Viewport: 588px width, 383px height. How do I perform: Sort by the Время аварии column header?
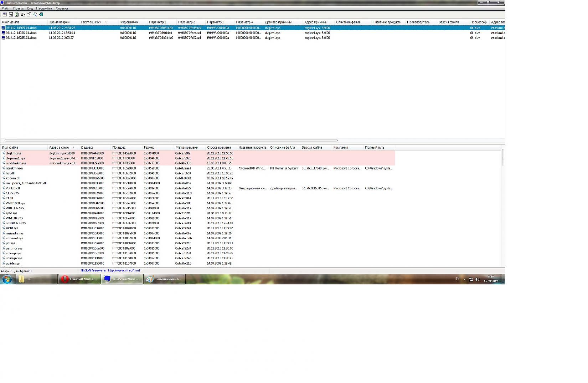click(x=59, y=22)
